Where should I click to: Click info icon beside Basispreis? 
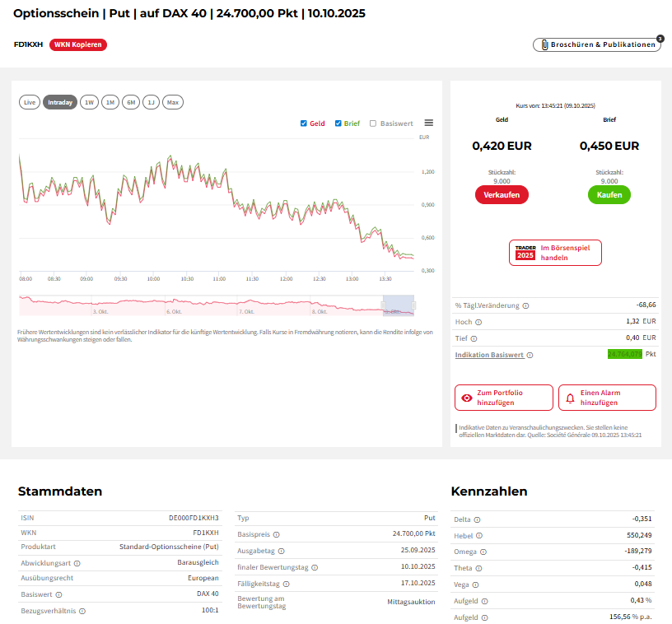[277, 534]
